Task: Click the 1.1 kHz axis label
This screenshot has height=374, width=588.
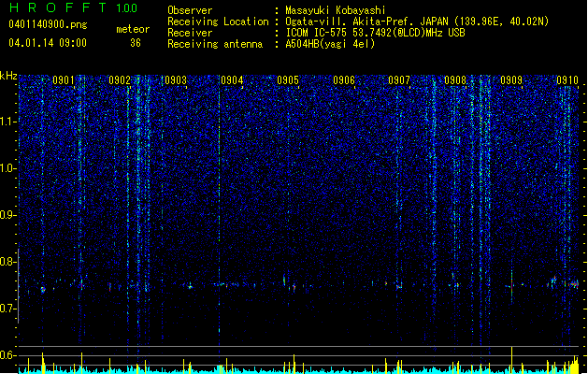Action: pyautogui.click(x=8, y=122)
